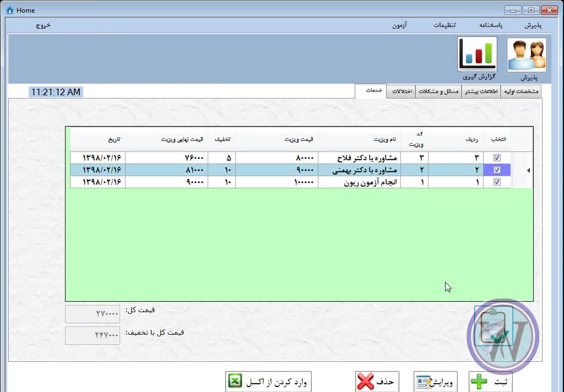564x392 pixels.
Task: Open the تنظیمات menu
Action: click(x=444, y=25)
